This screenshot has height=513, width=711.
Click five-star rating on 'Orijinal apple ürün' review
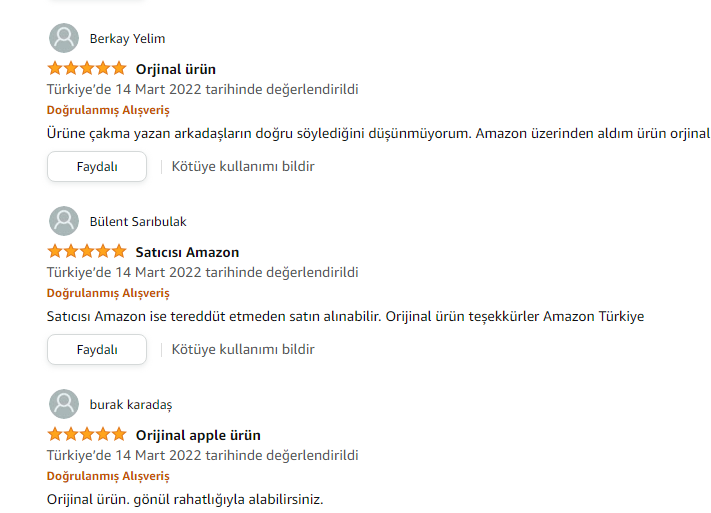click(x=87, y=435)
